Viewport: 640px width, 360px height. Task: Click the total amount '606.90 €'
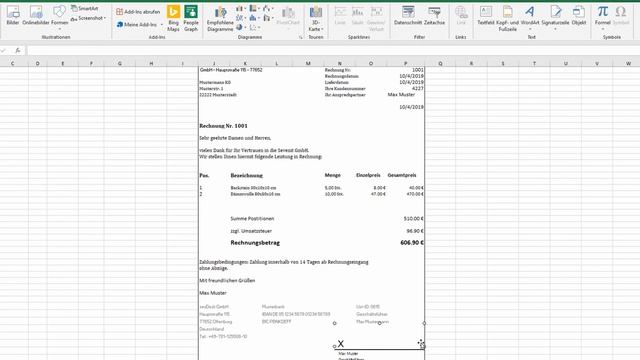point(412,242)
